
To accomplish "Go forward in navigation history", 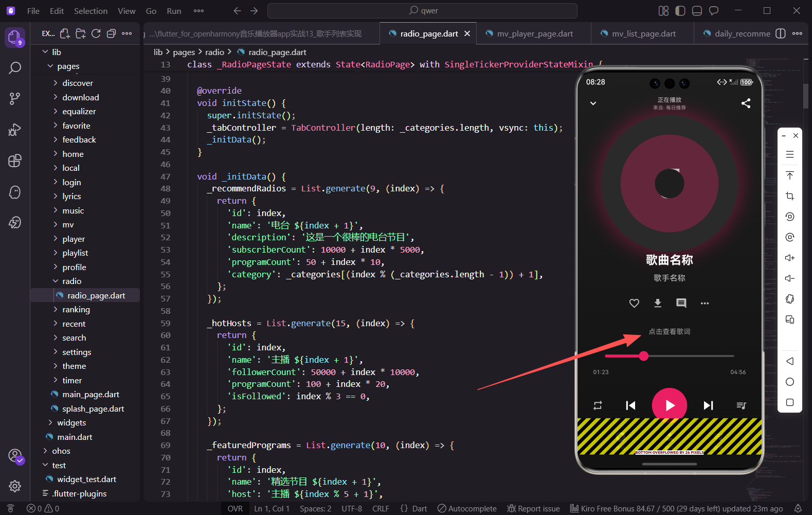I will tap(254, 11).
